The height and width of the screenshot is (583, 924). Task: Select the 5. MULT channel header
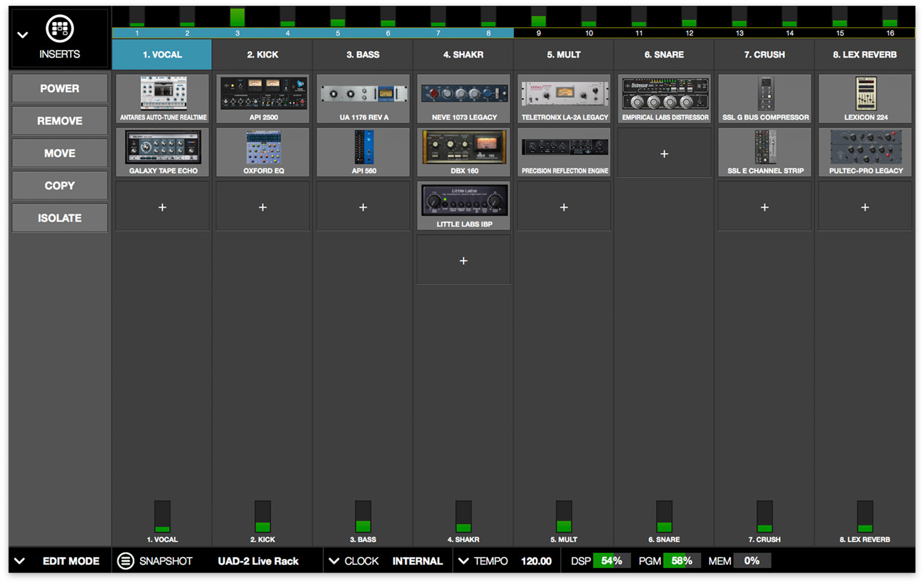click(x=564, y=54)
